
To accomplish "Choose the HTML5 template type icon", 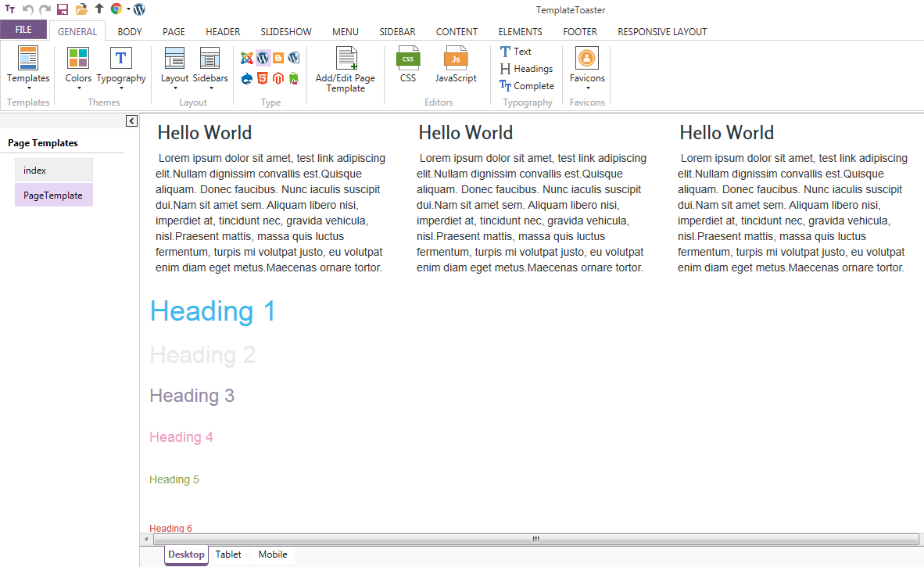I will 263,78.
